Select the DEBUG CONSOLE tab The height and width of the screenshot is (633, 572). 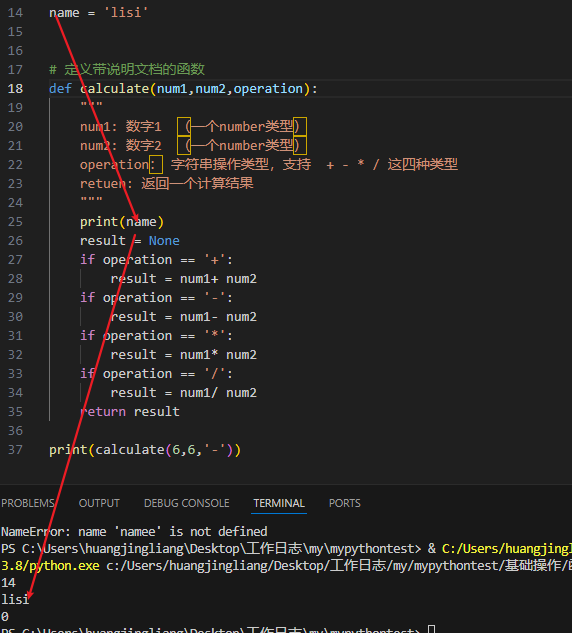click(186, 503)
